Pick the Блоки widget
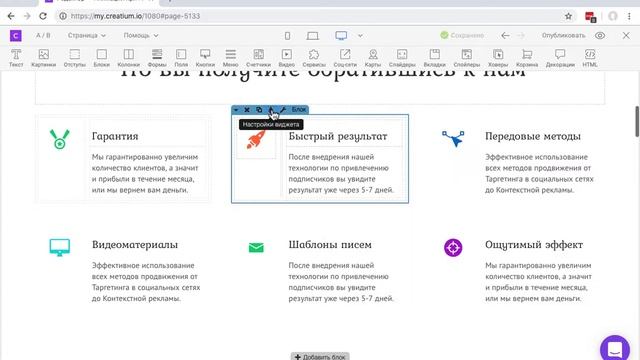Screen dimensions: 640x360 click(x=102, y=58)
